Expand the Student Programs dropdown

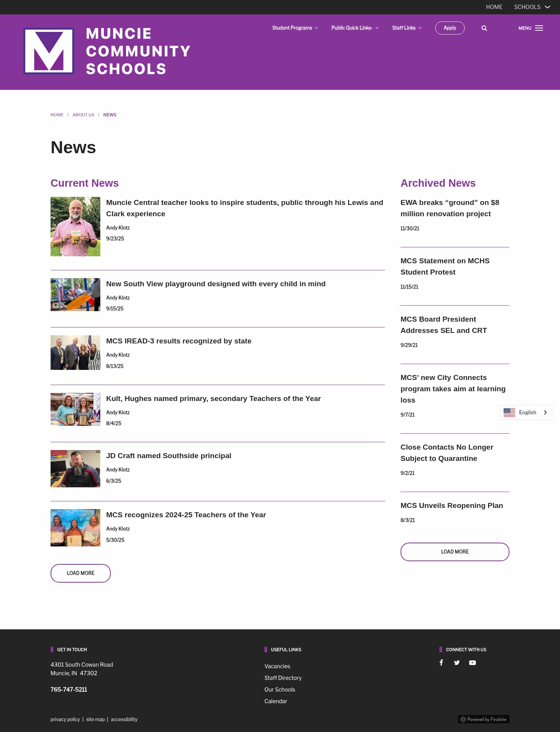295,28
